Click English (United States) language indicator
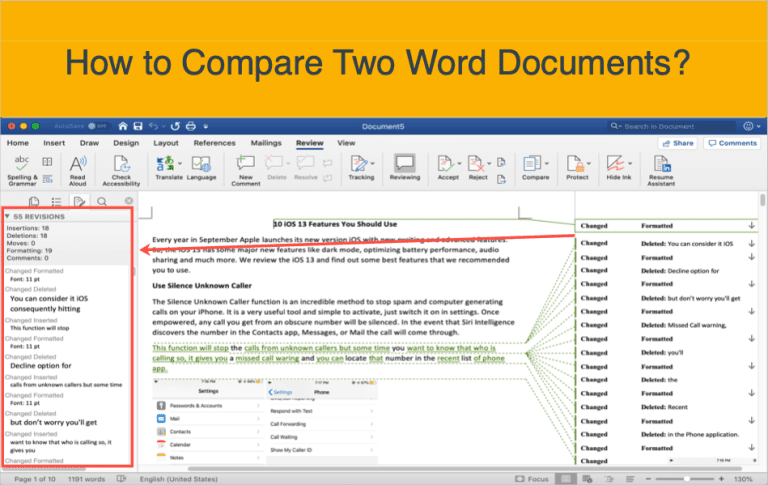 pos(178,479)
